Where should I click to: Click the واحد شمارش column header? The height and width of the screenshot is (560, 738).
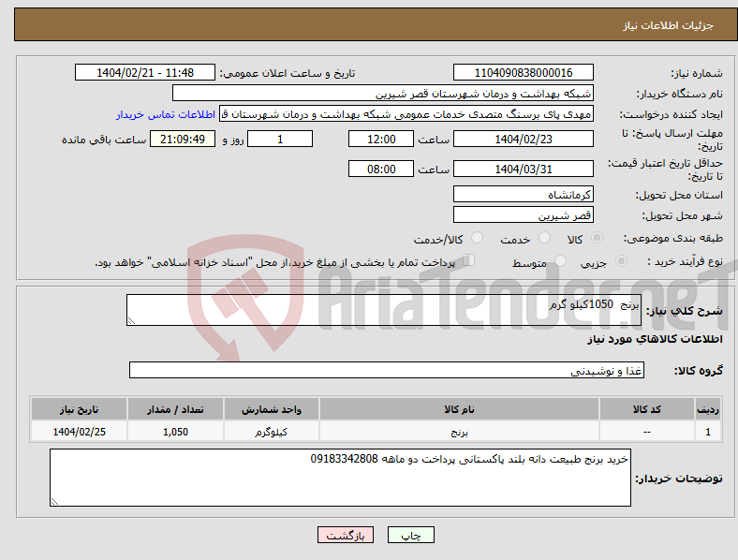272,409
